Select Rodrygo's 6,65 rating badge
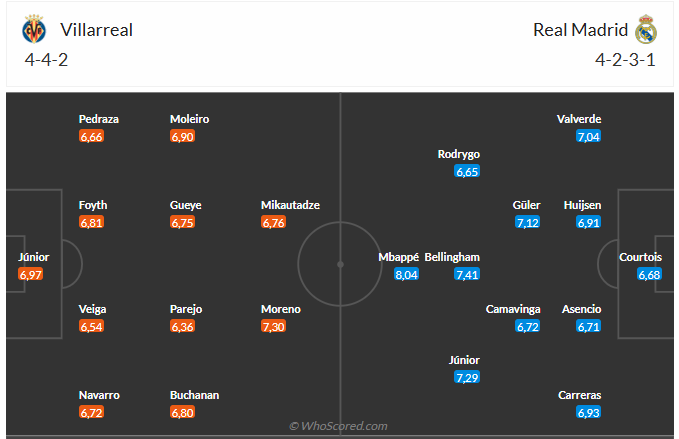 coord(467,171)
